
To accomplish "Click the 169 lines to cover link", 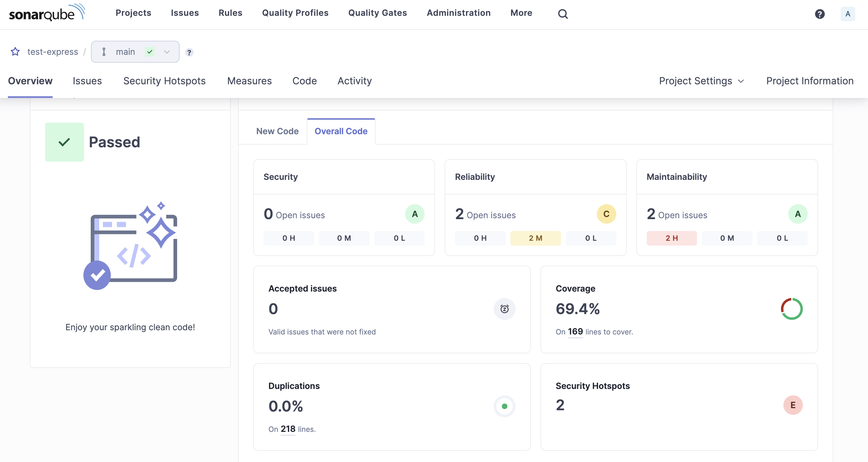I will click(x=575, y=332).
